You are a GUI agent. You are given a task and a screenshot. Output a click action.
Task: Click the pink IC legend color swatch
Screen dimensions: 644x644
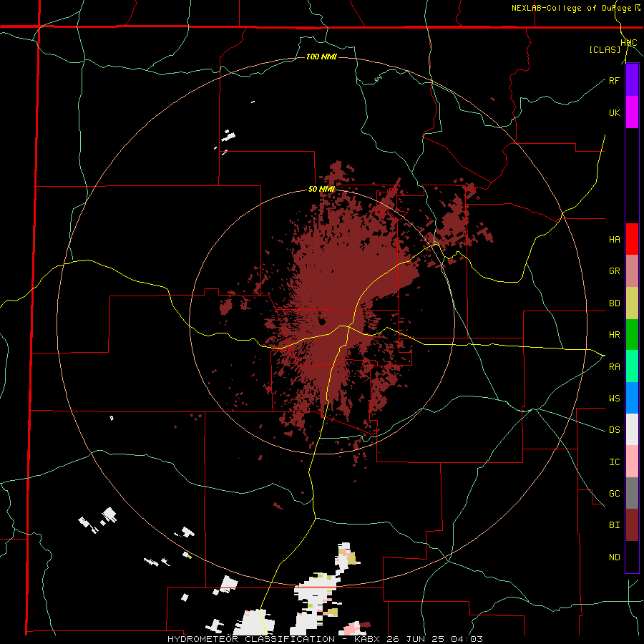(632, 462)
